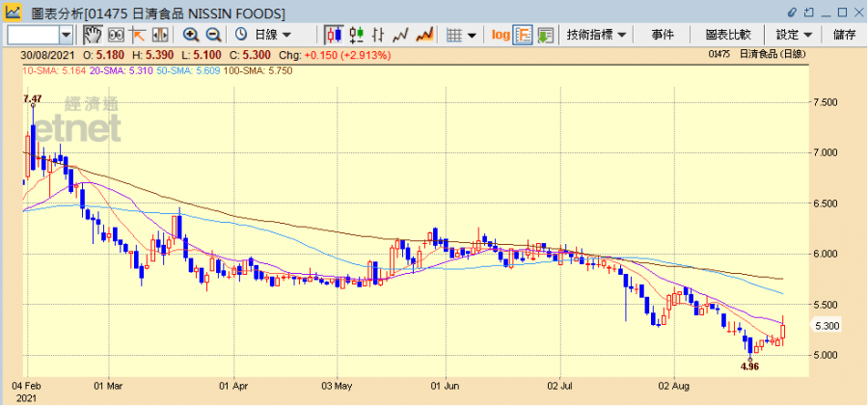Click the crosshair data viewer binoculars icon
The image size is (868, 406).
tap(116, 35)
